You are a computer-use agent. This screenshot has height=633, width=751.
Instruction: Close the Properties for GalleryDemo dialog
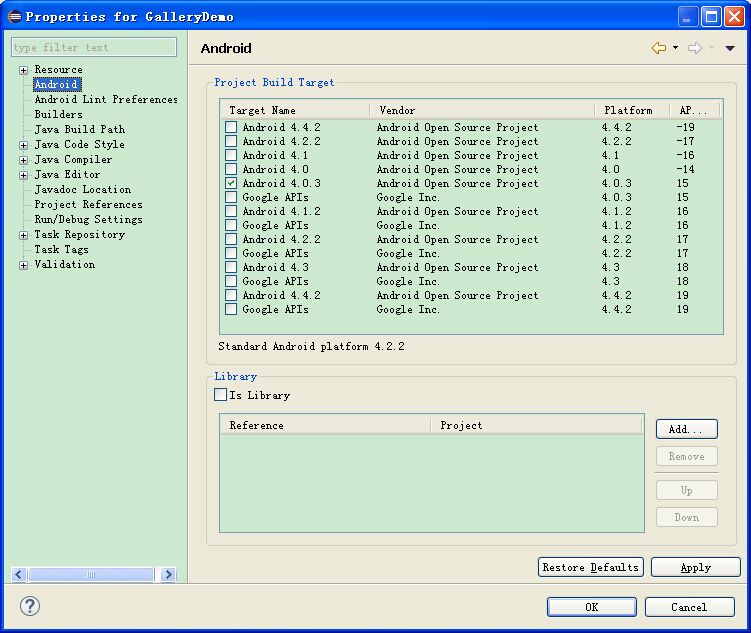734,17
